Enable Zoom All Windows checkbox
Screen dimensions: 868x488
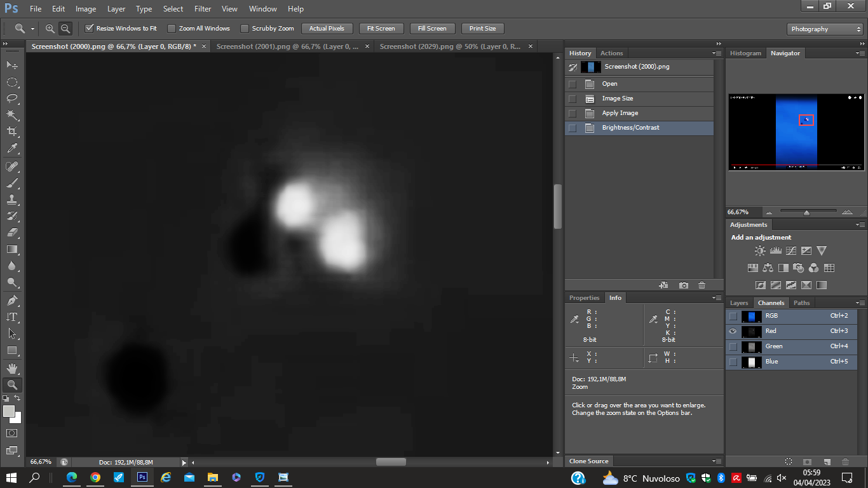172,29
